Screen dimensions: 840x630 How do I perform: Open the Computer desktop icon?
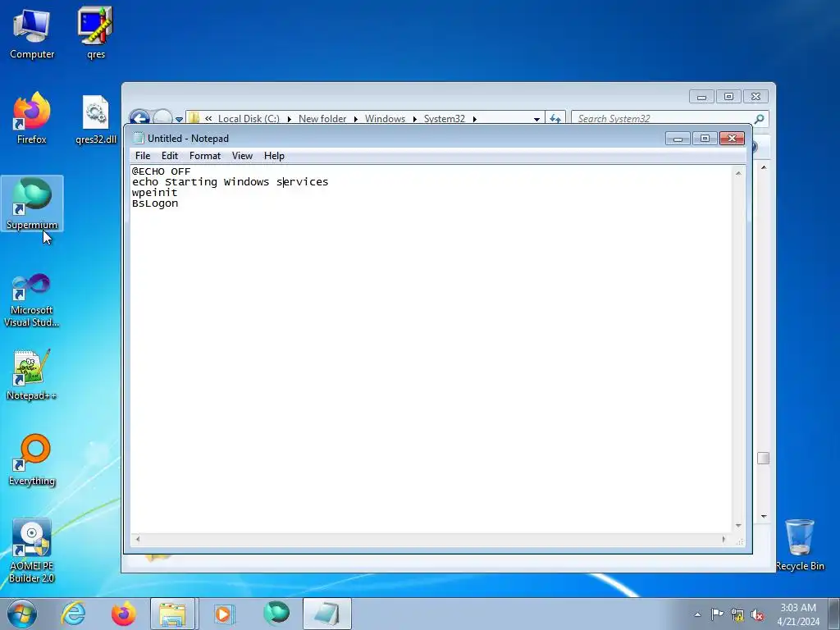click(x=32, y=34)
